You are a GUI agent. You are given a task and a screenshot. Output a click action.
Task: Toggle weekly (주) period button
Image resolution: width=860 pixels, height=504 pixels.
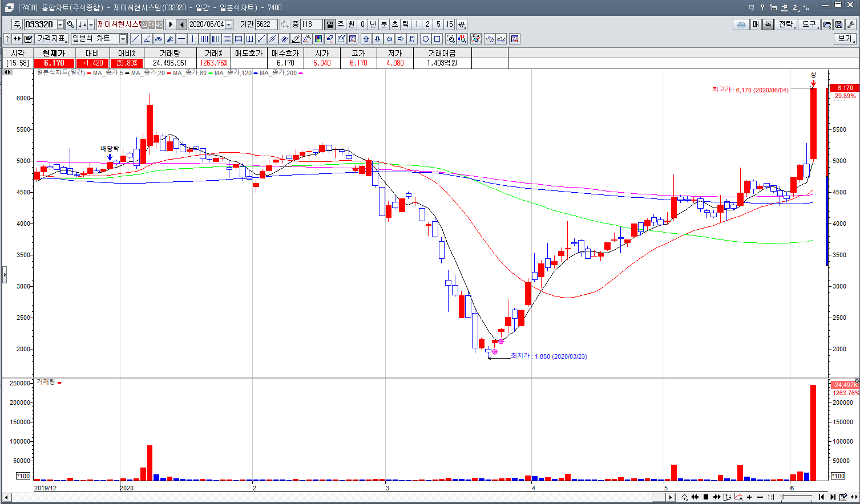pyautogui.click(x=341, y=25)
